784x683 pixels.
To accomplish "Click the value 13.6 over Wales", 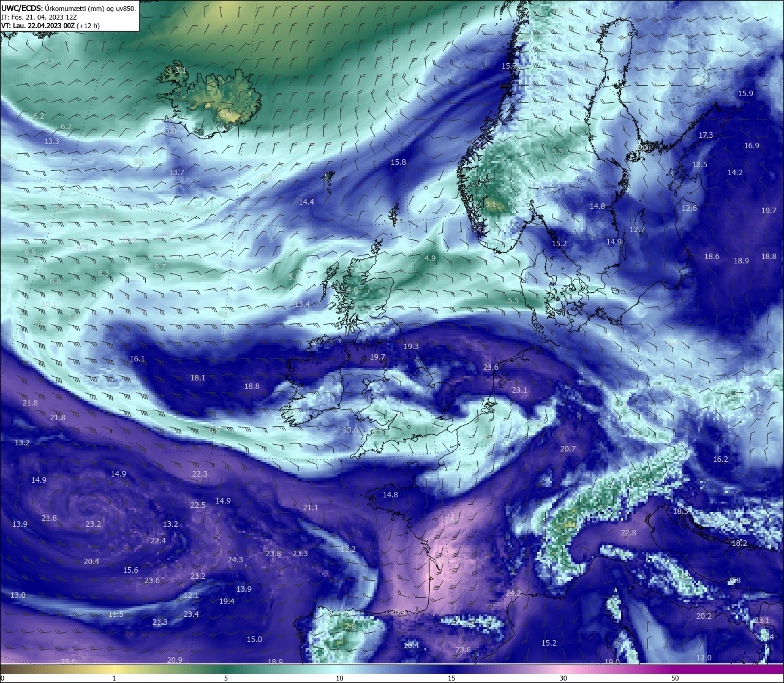I will [350, 430].
